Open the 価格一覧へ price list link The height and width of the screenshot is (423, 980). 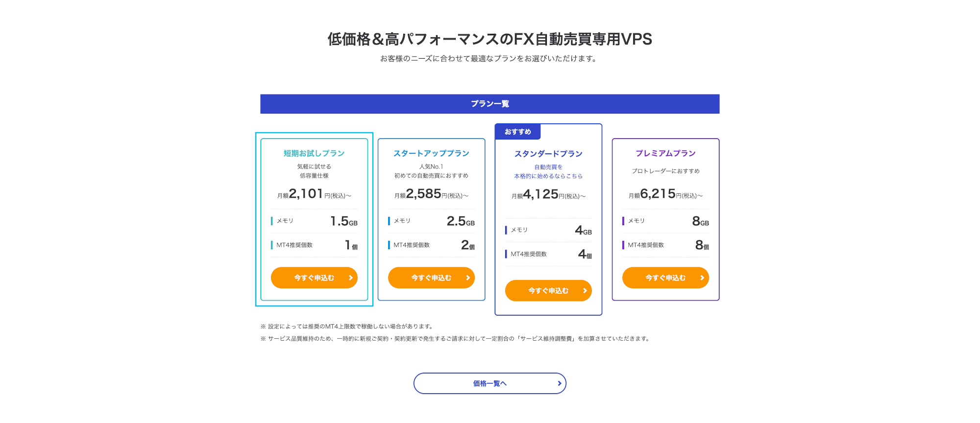click(490, 383)
